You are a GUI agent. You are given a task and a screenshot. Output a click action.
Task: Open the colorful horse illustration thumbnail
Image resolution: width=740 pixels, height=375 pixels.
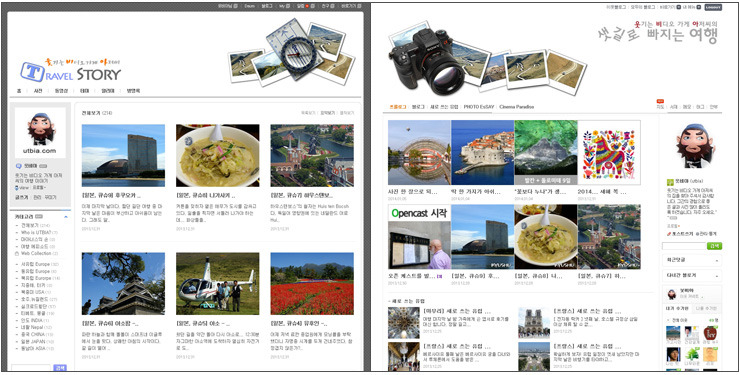(x=609, y=152)
